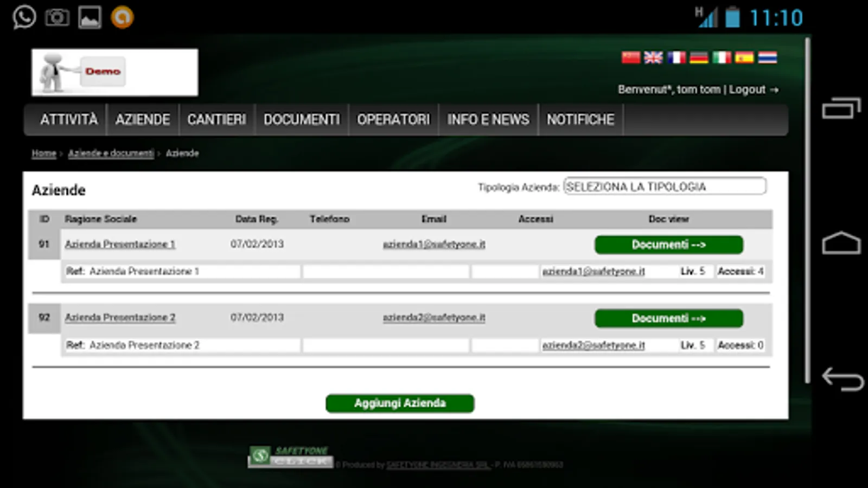Screen dimensions: 868x488
Task: Open Documenti for Azienda Presentazione 2
Action: pos(669,318)
